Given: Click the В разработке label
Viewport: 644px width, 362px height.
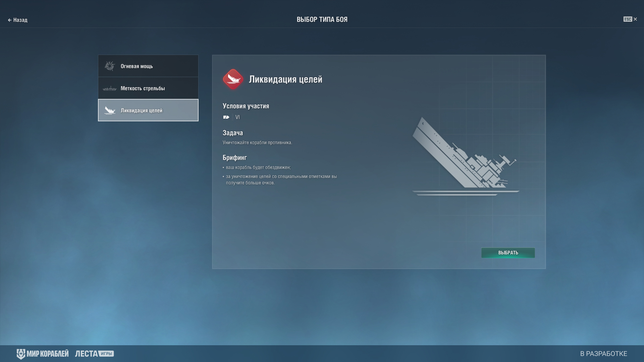Looking at the screenshot, I should tap(603, 354).
